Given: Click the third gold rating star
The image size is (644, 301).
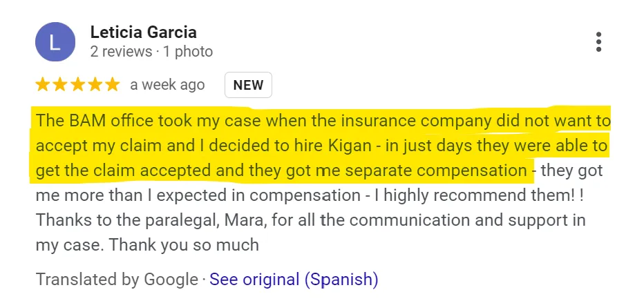Looking at the screenshot, I should pos(77,85).
